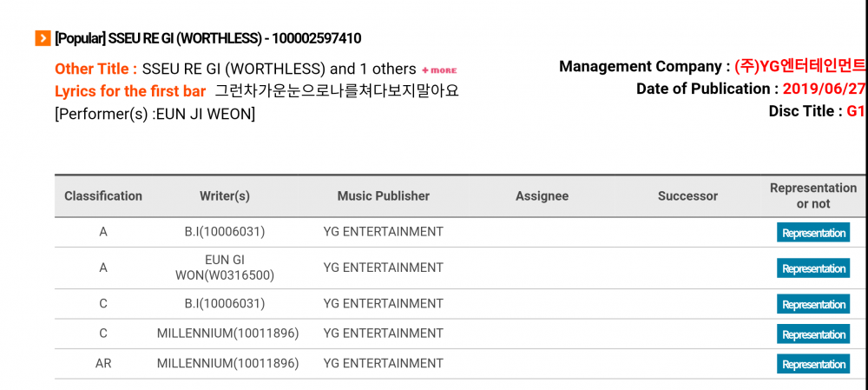
Task: Click writer EUN GI WON(W0316500) cell
Action: click(225, 268)
